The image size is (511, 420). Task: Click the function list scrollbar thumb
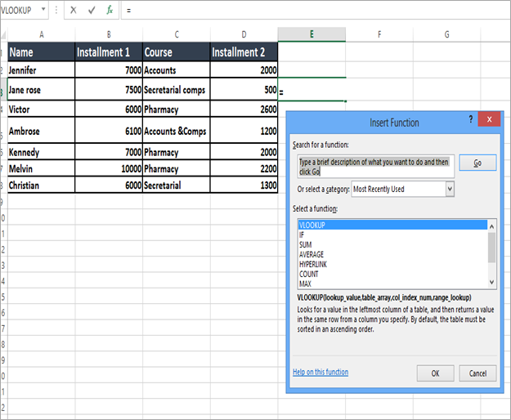(491, 247)
